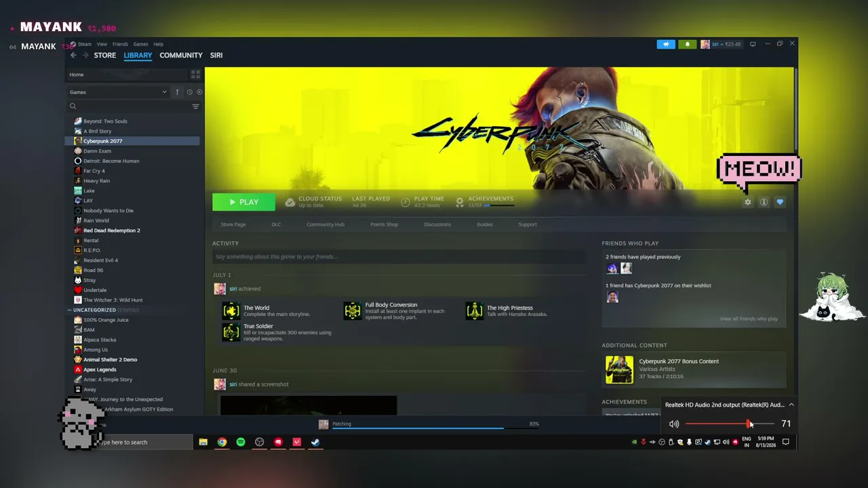Collapse the Uncategorized section
Screen dimensions: 868x488
(69, 310)
